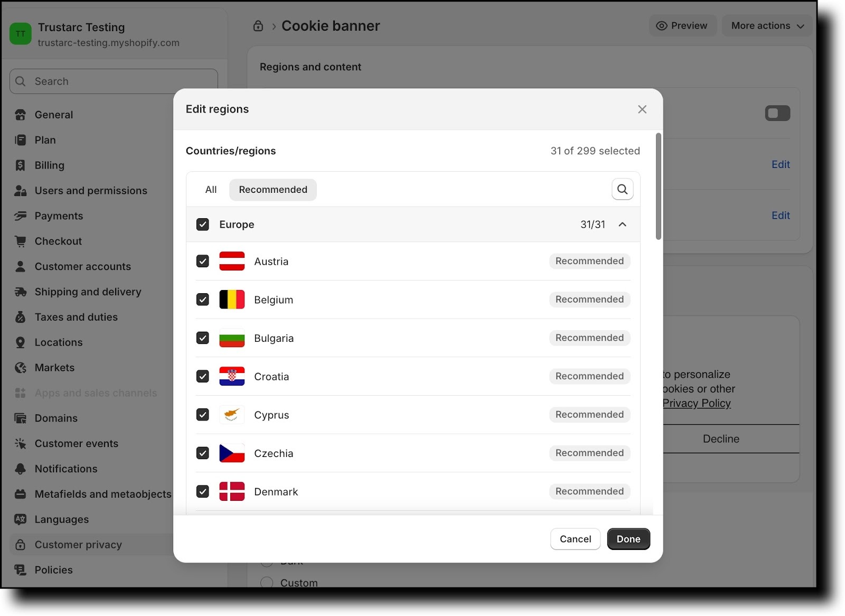845x616 pixels.
Task: Deselect Croatia checkbox
Action: coord(203,376)
